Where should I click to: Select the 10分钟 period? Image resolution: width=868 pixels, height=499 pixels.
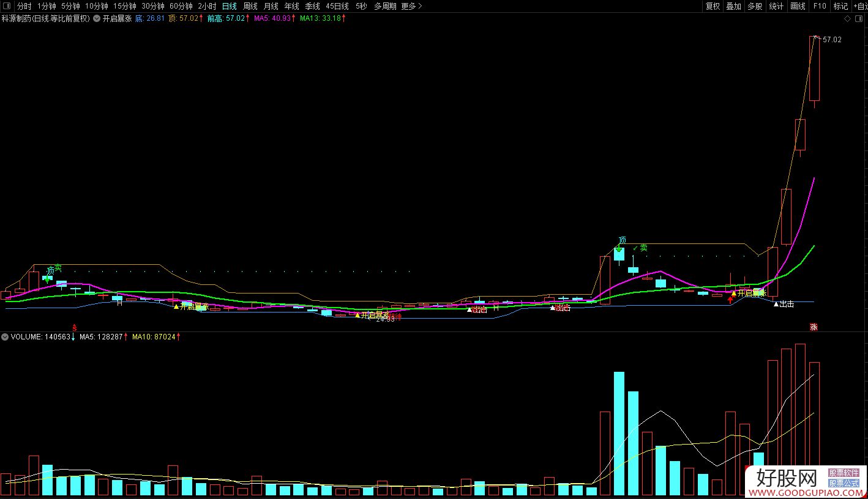(x=96, y=6)
